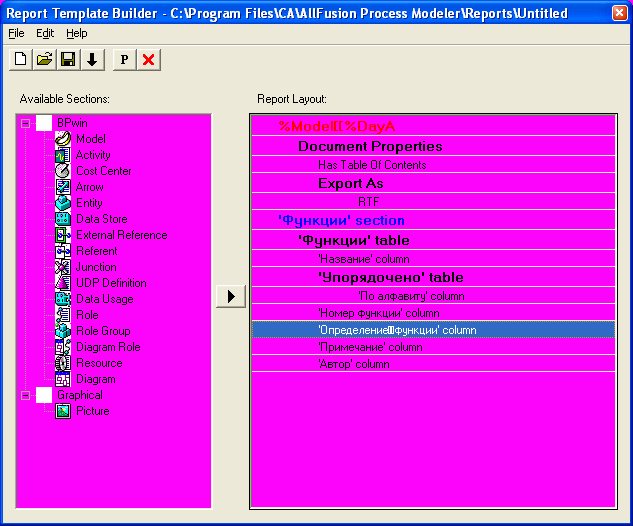Screen dimensions: 633x526
Task: Select the Cost Center section icon
Action: (x=63, y=171)
